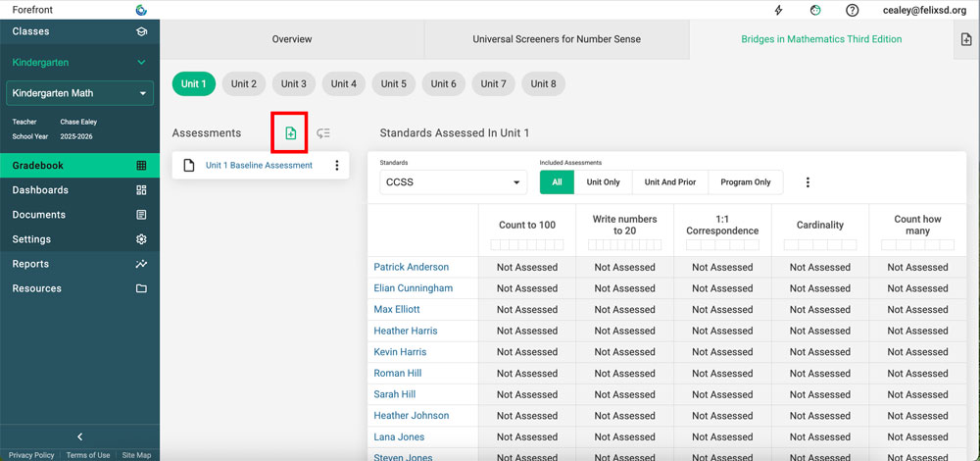Open the Kindergarten Math class dropdown

79,94
